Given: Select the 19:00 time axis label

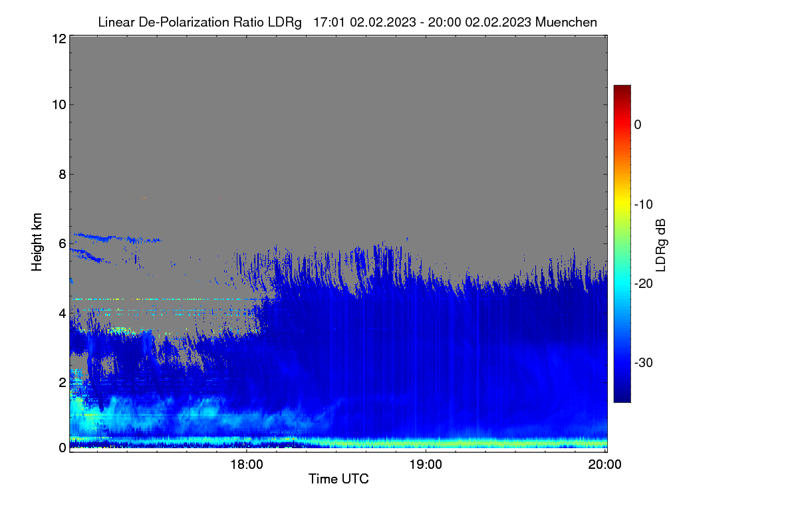Looking at the screenshot, I should [426, 465].
